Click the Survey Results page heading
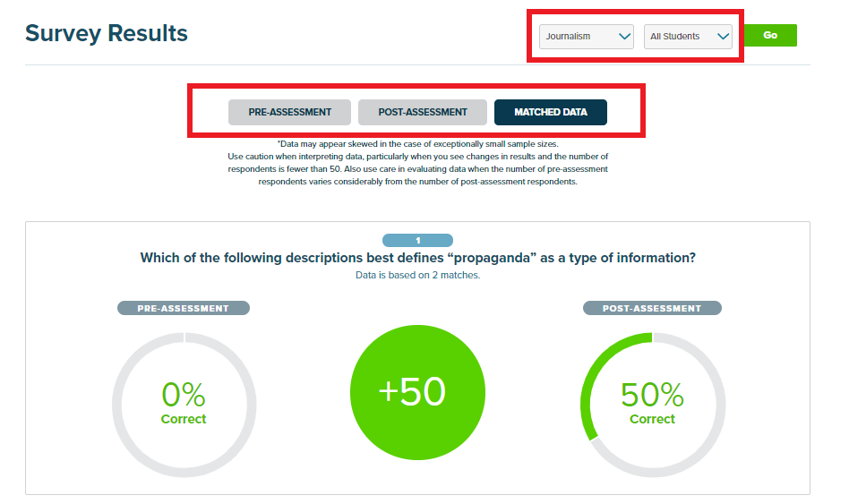Screen dimensions: 849x504 107,34
